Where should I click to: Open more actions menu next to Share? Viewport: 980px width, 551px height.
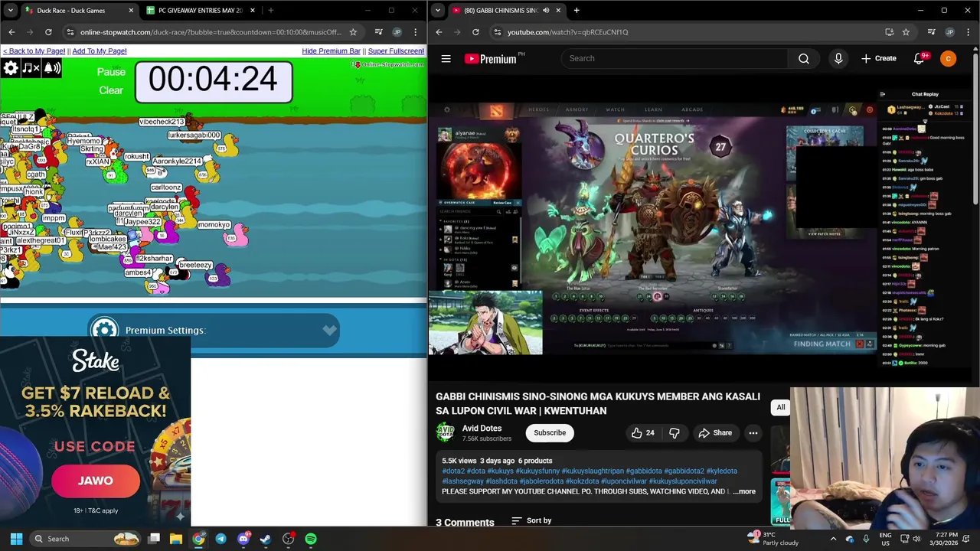[753, 433]
